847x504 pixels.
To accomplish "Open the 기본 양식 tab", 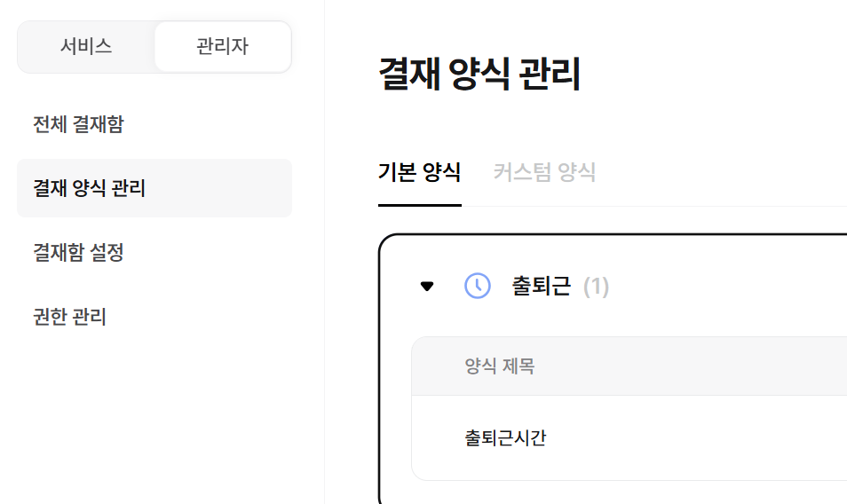I will point(419,173).
